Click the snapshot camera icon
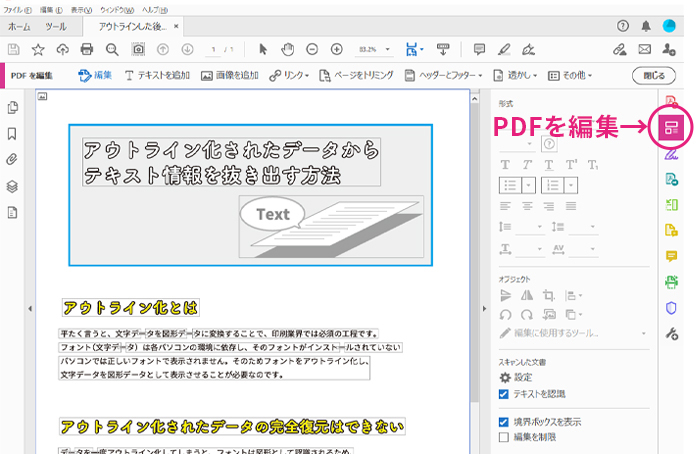This screenshot has width=700, height=454. 138,49
